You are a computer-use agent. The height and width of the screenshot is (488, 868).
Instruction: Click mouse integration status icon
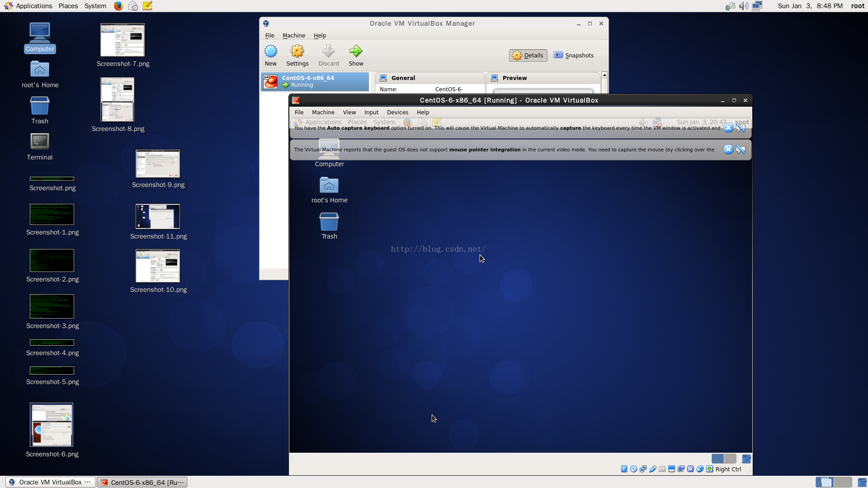pyautogui.click(x=700, y=469)
